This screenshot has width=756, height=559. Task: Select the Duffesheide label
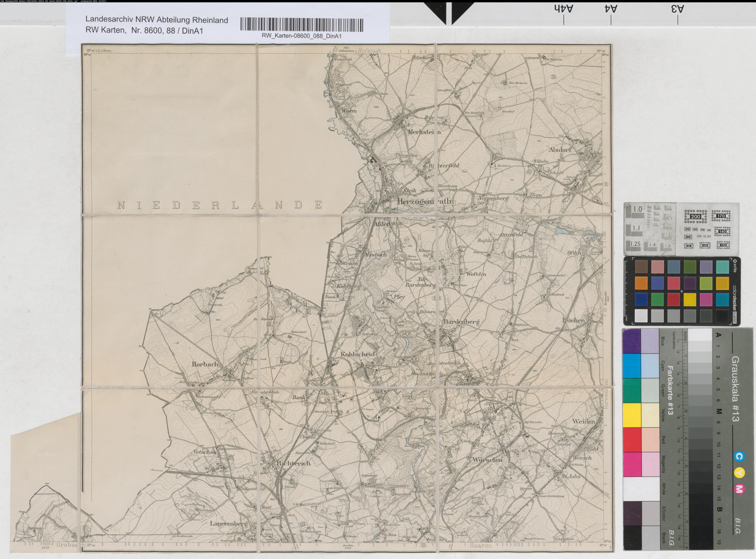coord(526,256)
